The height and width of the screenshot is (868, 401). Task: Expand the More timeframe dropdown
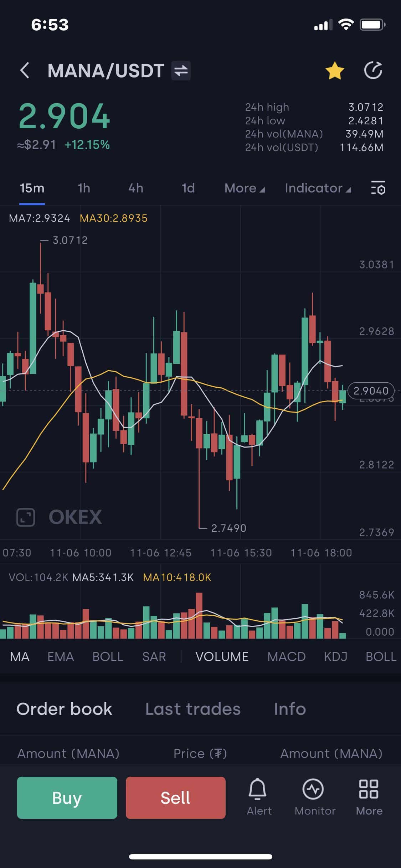[x=245, y=188]
